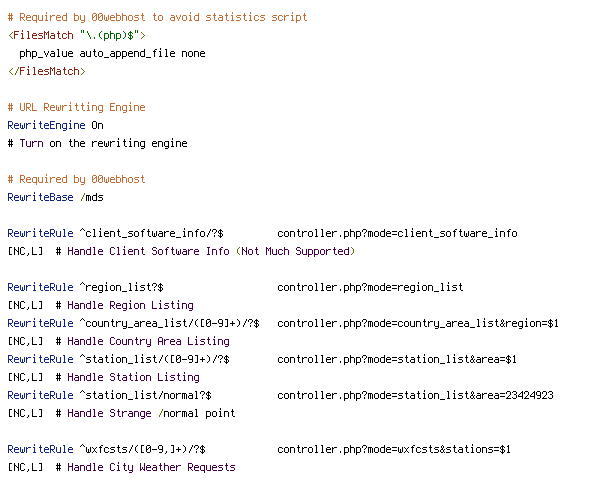The image size is (600, 484).
Task: Click "Handle Strange /normal point" comment
Action: pyautogui.click(x=151, y=414)
